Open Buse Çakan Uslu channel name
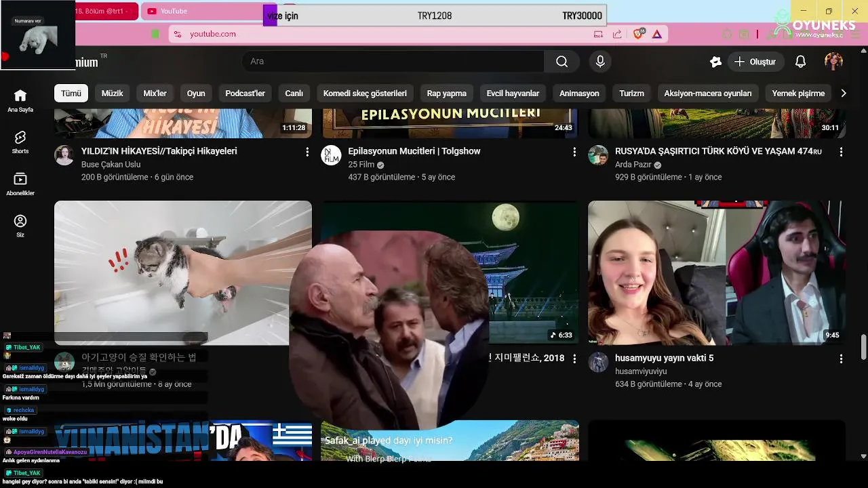The width and height of the screenshot is (868, 488). point(111,165)
